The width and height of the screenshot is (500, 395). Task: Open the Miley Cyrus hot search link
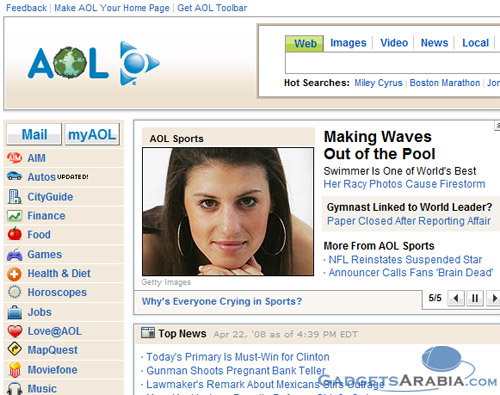tap(378, 83)
